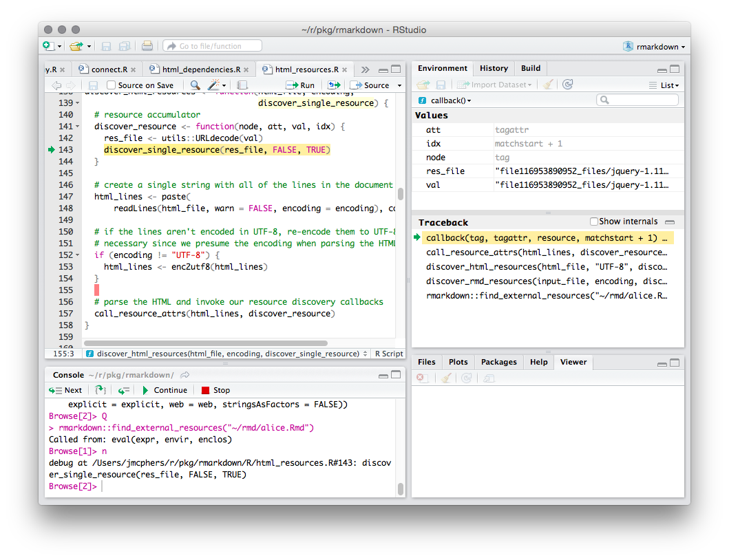Clear workspace objects with the broom icon

548,84
